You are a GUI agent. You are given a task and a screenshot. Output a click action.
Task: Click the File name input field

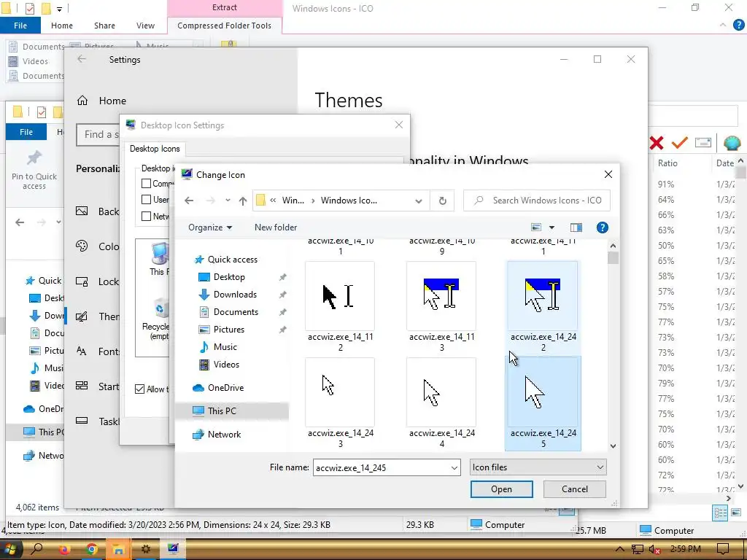(381, 468)
